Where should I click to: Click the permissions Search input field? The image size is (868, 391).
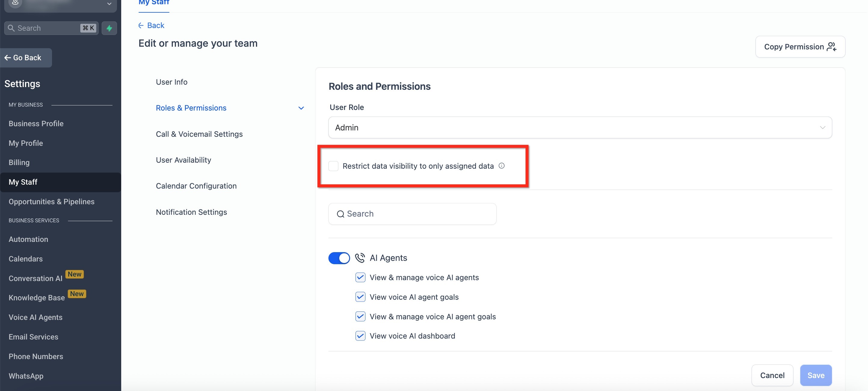tap(418, 214)
